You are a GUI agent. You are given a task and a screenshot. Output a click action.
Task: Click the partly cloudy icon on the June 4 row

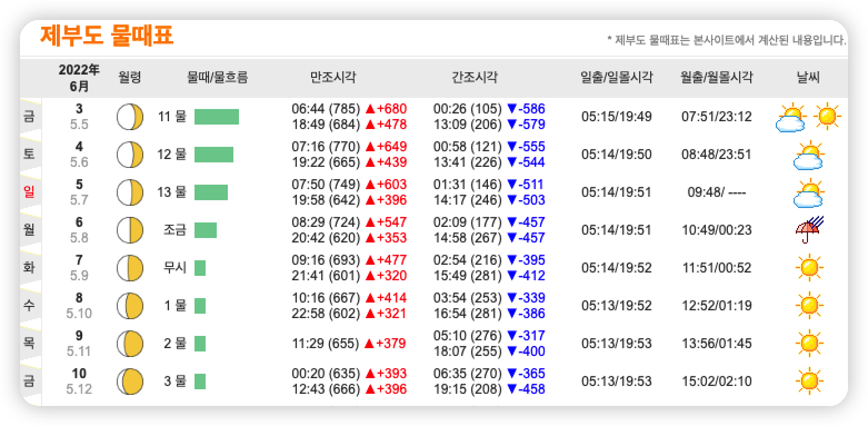810,154
